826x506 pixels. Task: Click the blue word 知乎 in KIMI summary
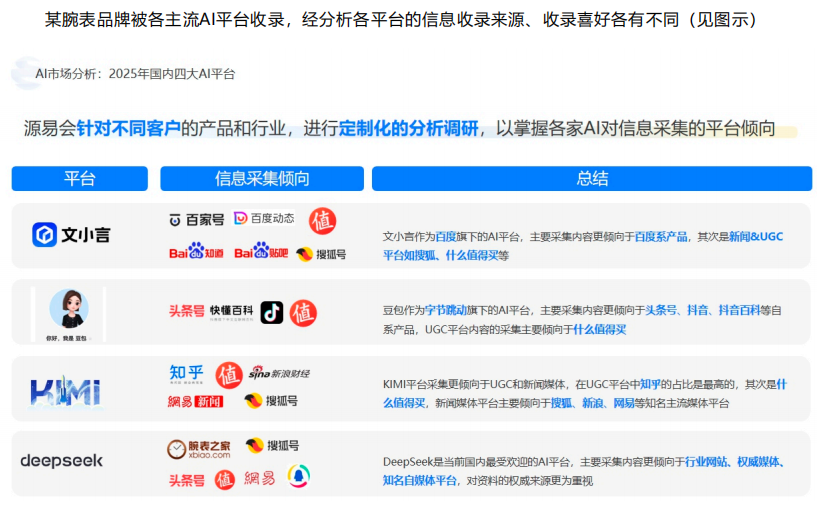pos(650,384)
